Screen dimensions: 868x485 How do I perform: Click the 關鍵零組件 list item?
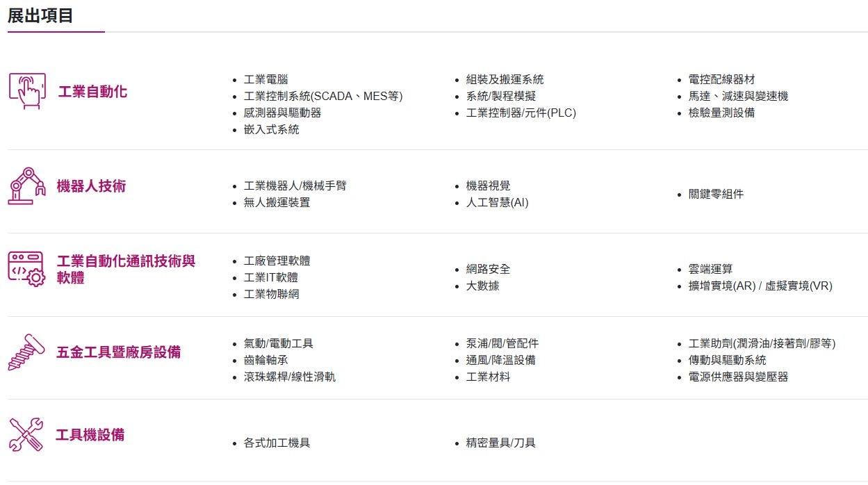point(716,195)
